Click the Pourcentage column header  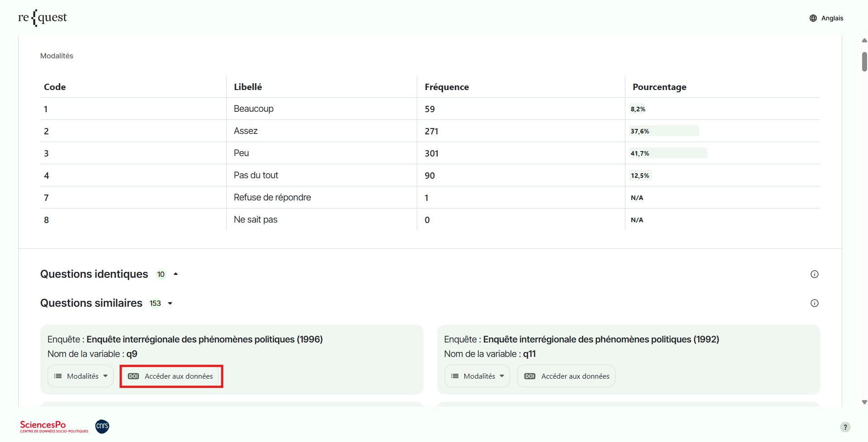tap(659, 87)
